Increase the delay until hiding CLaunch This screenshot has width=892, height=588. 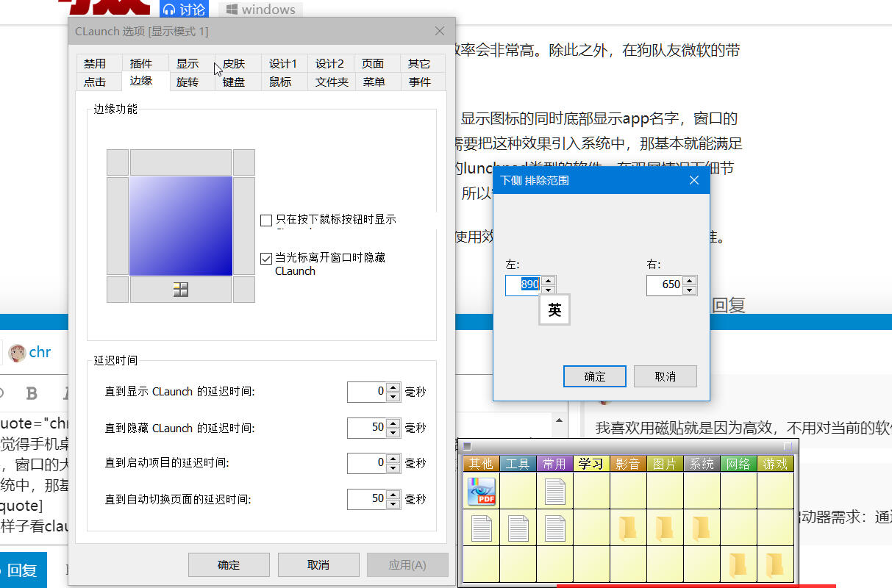coord(393,423)
